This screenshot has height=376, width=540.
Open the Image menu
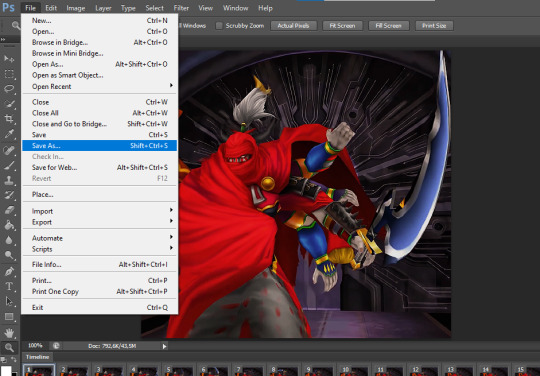(75, 8)
